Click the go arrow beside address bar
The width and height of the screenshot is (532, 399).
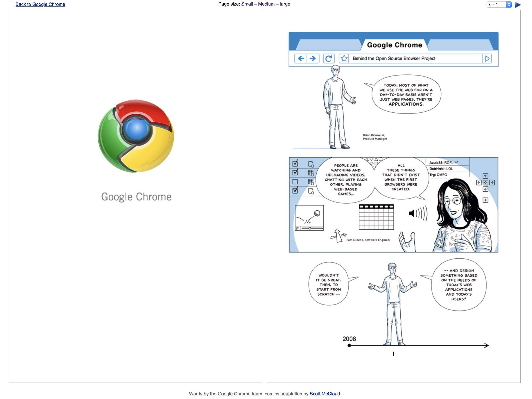(x=487, y=59)
